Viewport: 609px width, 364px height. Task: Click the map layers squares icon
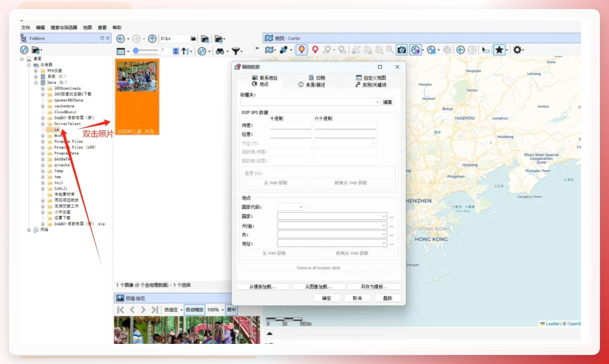pos(283,50)
